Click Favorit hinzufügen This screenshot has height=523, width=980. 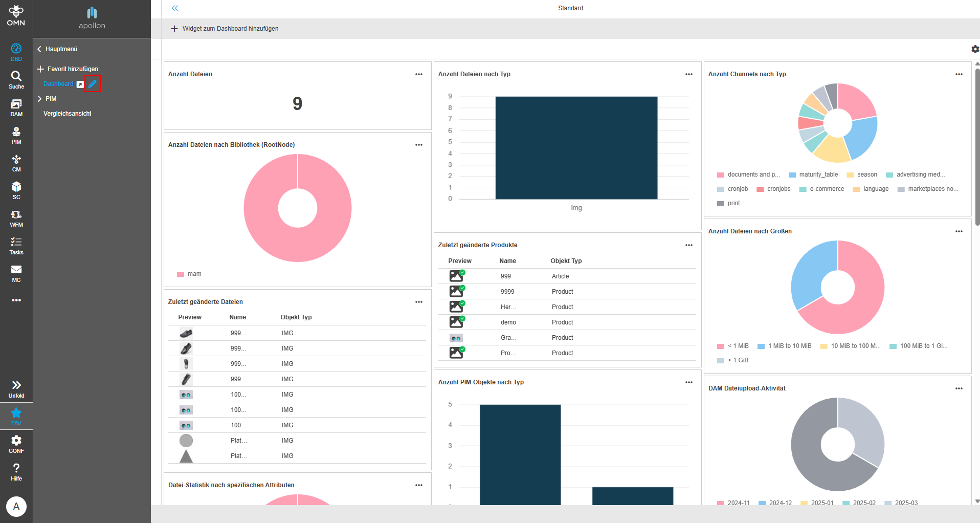coord(68,69)
